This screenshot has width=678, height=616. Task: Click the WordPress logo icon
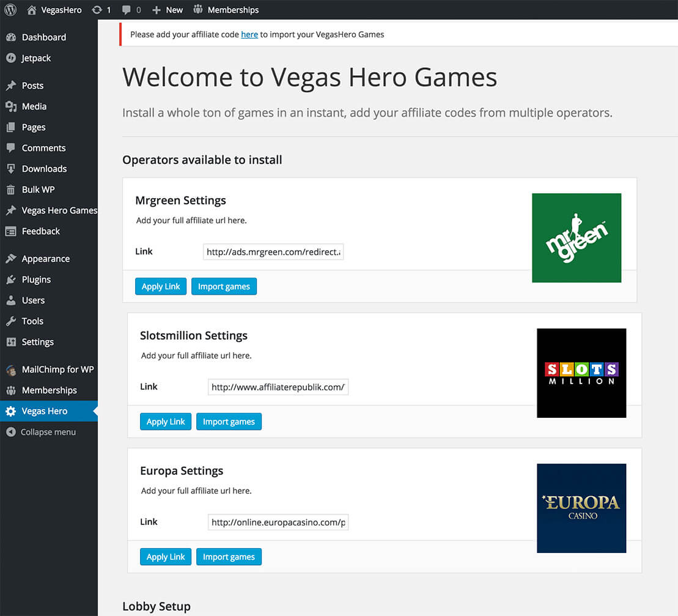[10, 10]
